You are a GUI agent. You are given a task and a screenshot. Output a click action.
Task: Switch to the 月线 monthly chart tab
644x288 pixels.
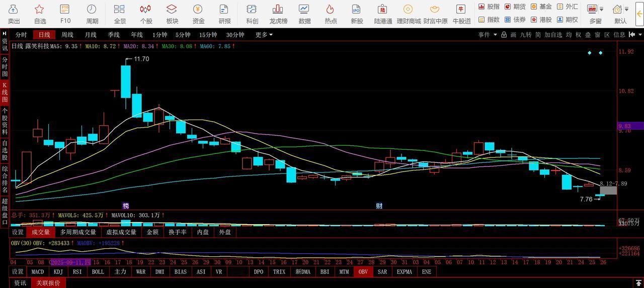click(x=91, y=35)
